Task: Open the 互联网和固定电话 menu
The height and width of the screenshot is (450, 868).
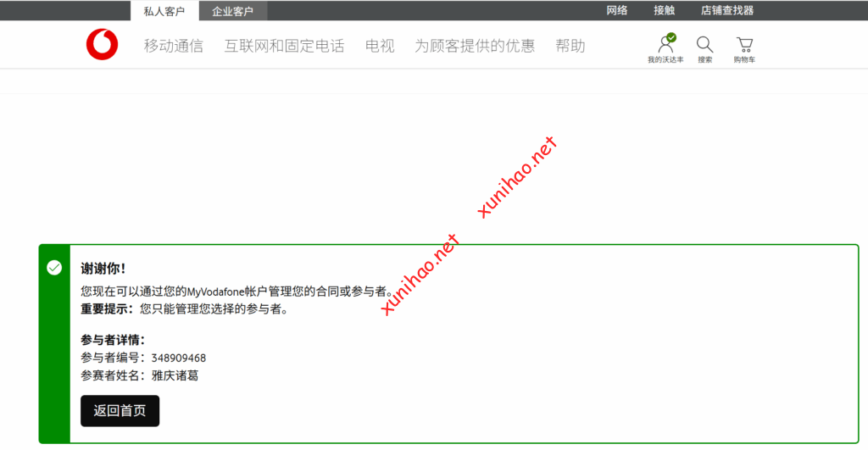Action: click(x=284, y=46)
